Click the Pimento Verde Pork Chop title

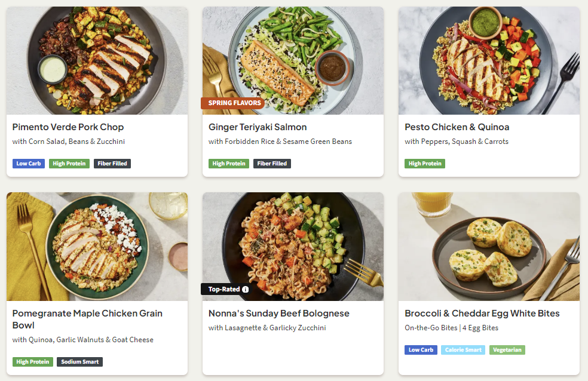tap(68, 127)
